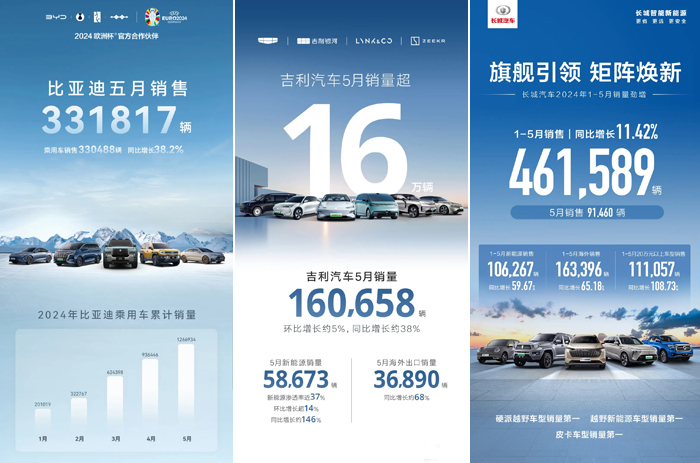Screen dimensions: 700x463
Task: Click the 同比增长 65.18% text
Action: [x=581, y=287]
